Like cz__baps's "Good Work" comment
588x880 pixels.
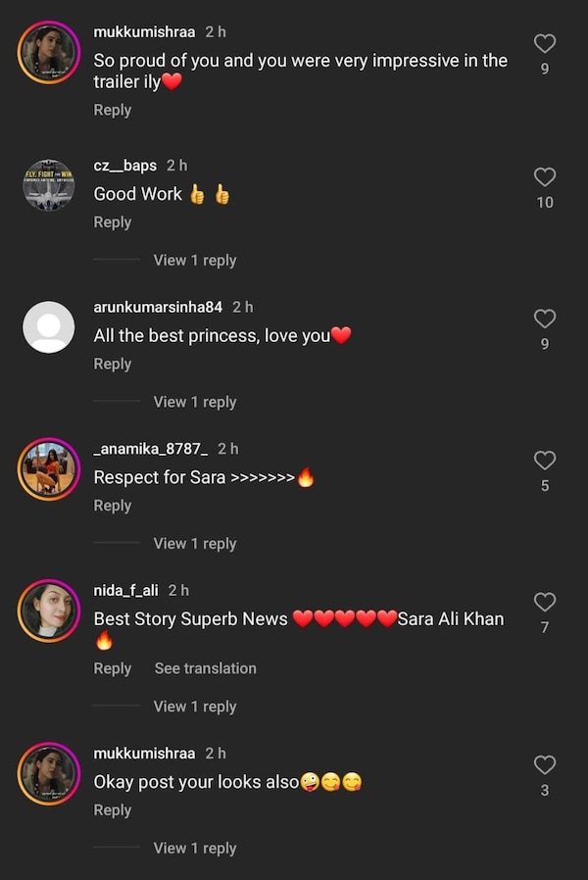545,177
